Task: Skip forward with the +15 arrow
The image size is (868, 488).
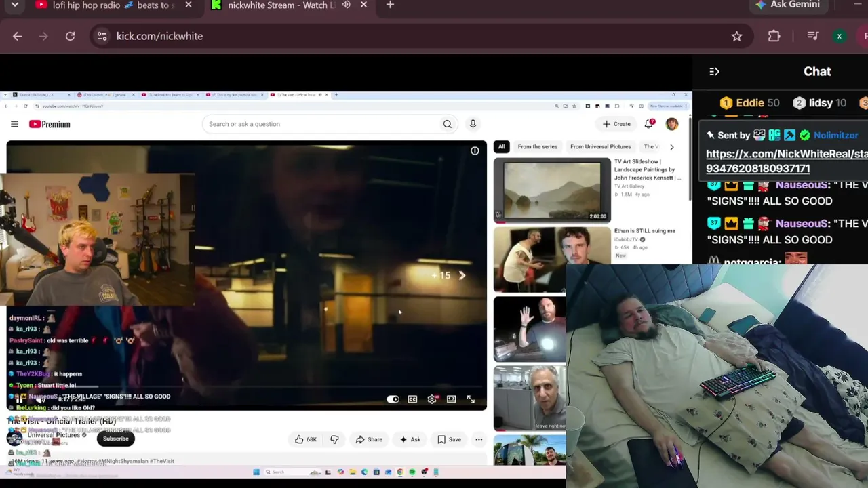Action: (x=462, y=275)
